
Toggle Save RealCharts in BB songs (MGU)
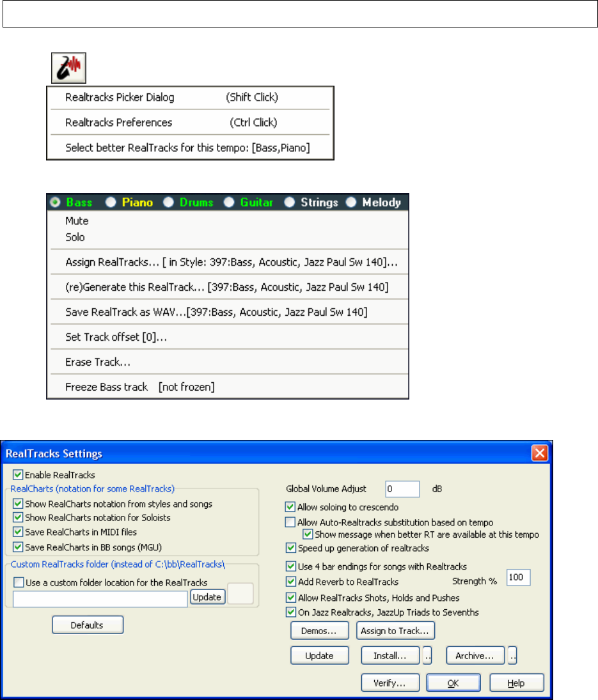(x=18, y=547)
